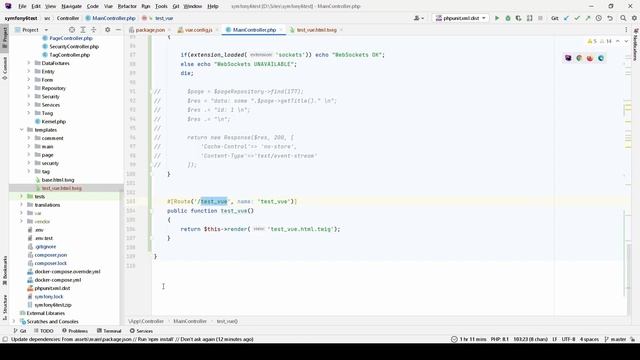Jump to next highlighted error arrow

626,41
